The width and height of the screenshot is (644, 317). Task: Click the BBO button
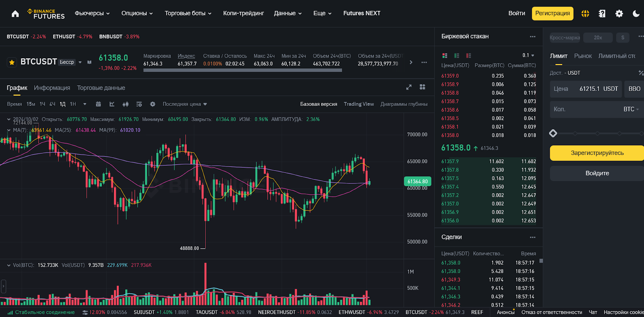click(634, 89)
